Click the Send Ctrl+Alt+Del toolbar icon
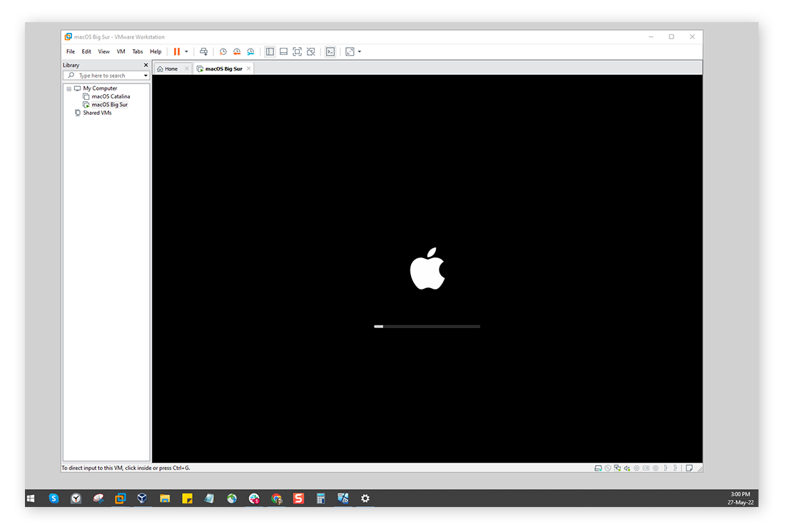This screenshot has height=532, width=785. 203,51
